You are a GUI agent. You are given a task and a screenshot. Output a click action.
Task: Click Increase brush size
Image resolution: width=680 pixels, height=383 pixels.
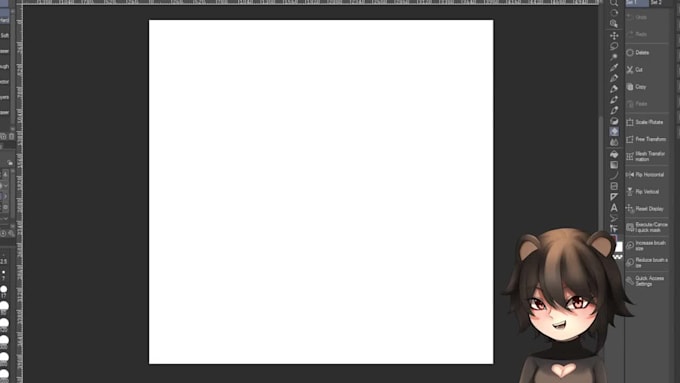[x=647, y=246]
